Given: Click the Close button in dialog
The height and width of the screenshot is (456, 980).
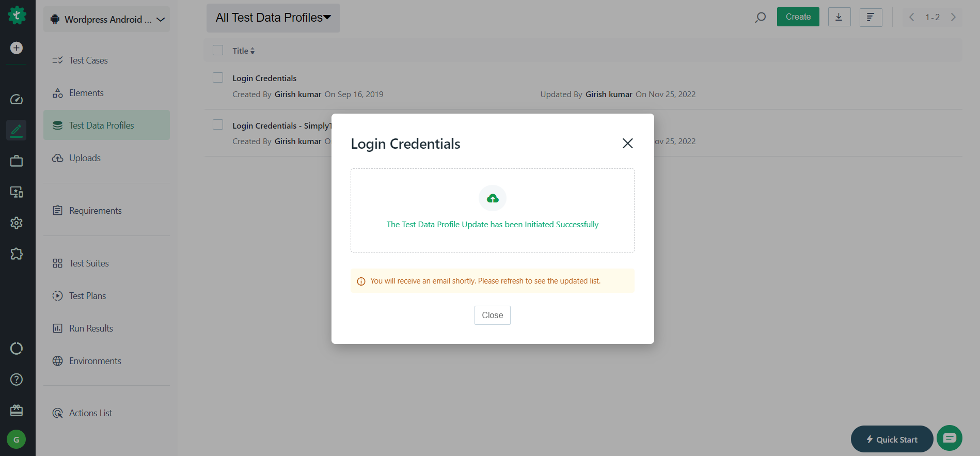Looking at the screenshot, I should pyautogui.click(x=492, y=315).
